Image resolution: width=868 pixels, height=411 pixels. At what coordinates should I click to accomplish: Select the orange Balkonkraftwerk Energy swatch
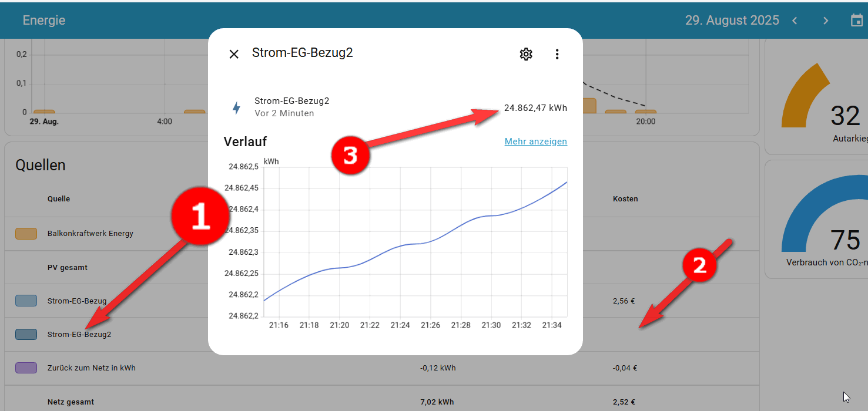click(26, 234)
